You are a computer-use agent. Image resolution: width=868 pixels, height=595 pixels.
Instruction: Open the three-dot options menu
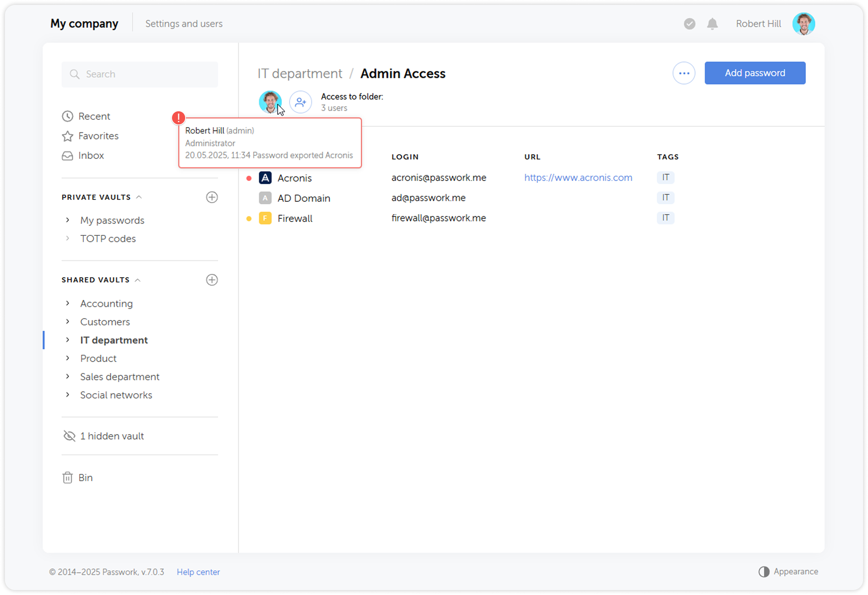pyautogui.click(x=684, y=73)
